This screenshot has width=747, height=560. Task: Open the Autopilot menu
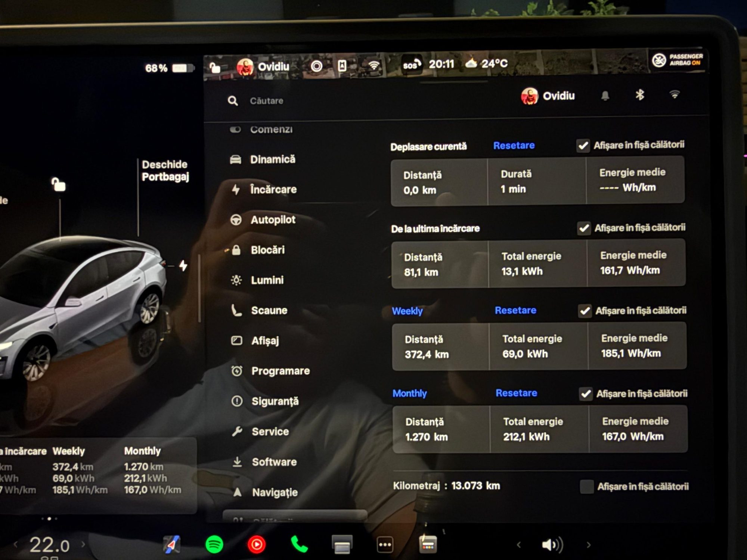pos(263,220)
